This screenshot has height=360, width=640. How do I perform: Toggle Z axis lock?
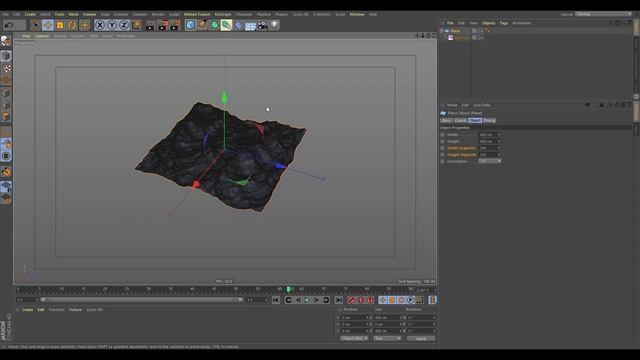point(124,25)
